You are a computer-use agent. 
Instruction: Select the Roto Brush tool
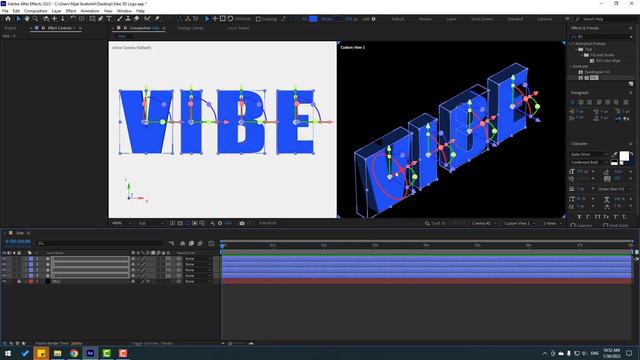coord(147,19)
